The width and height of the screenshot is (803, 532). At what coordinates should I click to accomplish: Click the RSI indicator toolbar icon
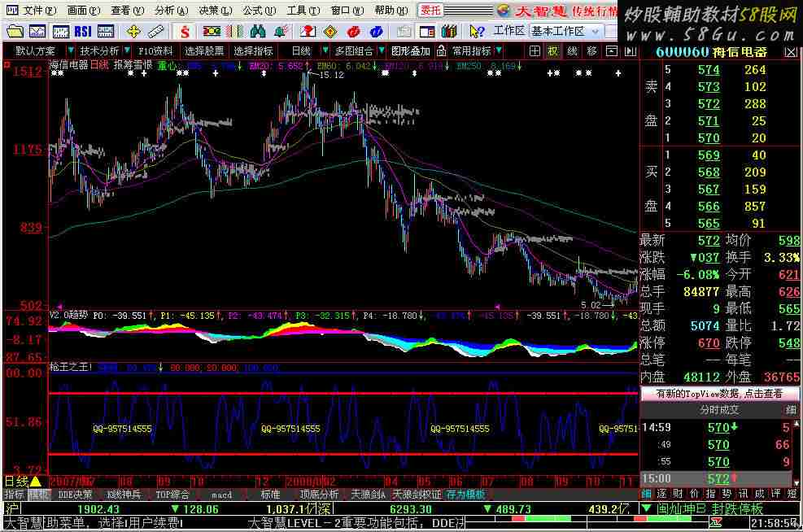pos(83,32)
